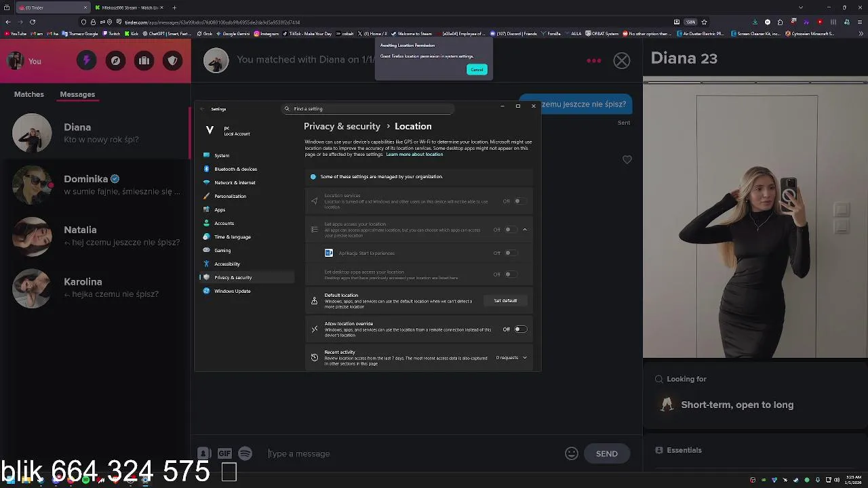Click the pc Local Account profile
The image size is (868, 488).
pyautogui.click(x=228, y=131)
